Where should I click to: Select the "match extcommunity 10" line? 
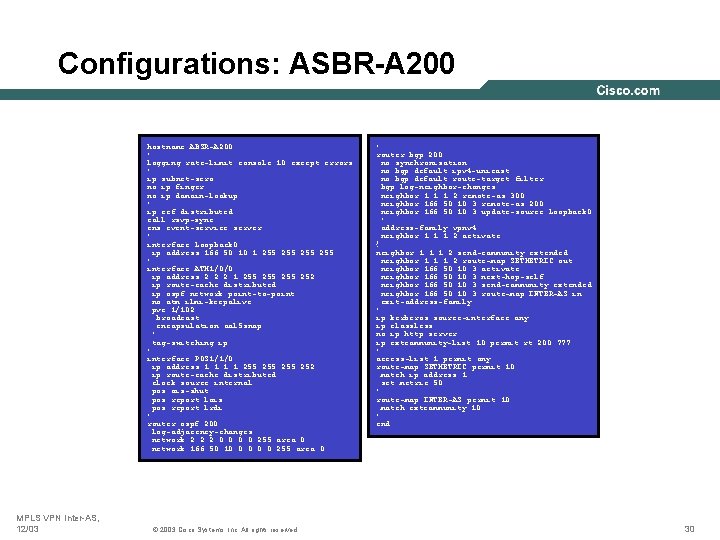(x=431, y=408)
